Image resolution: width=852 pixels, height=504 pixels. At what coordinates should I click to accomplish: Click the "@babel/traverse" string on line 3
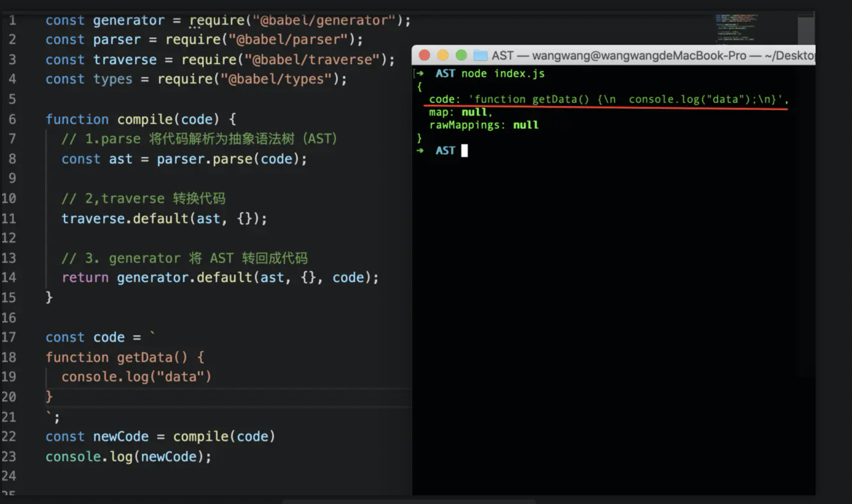[312, 60]
